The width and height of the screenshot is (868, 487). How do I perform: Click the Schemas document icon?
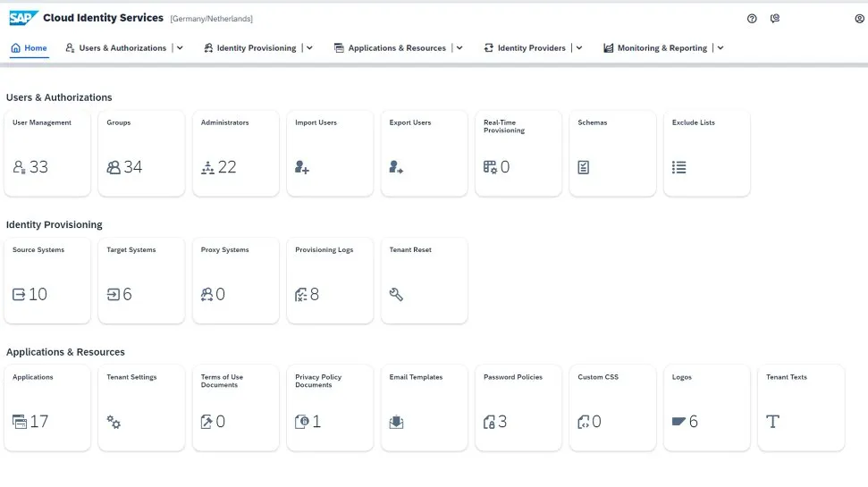coord(584,167)
